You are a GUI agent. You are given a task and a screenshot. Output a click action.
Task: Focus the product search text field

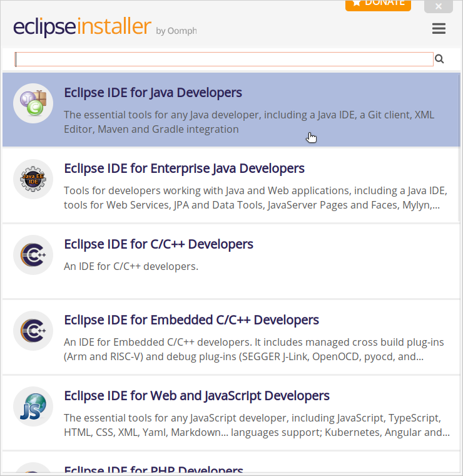coord(224,59)
